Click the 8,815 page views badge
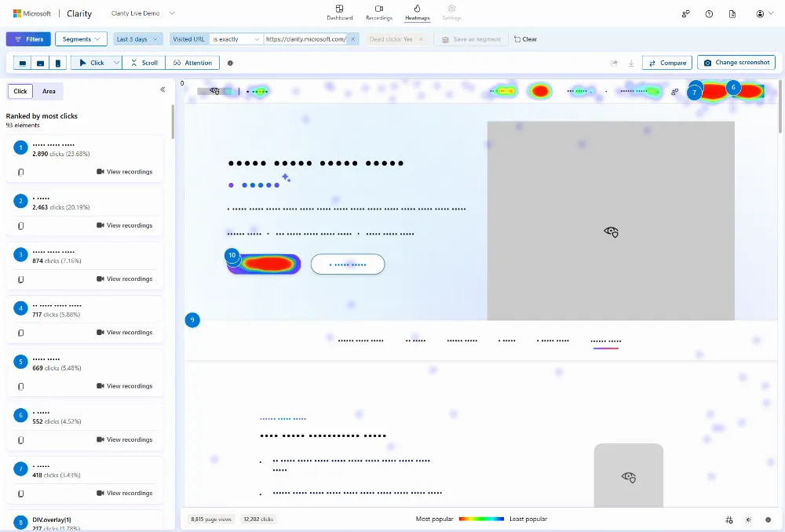The height and width of the screenshot is (532, 785). click(x=211, y=519)
